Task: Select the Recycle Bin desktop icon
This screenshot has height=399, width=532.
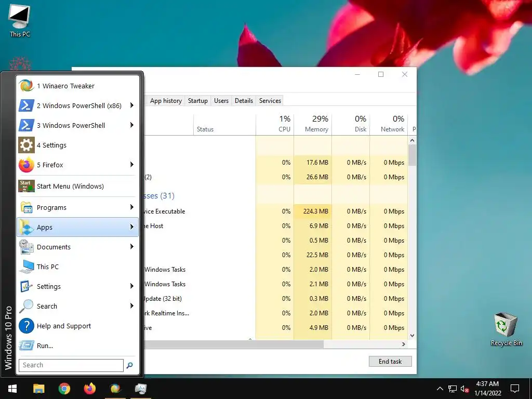Action: [x=506, y=329]
